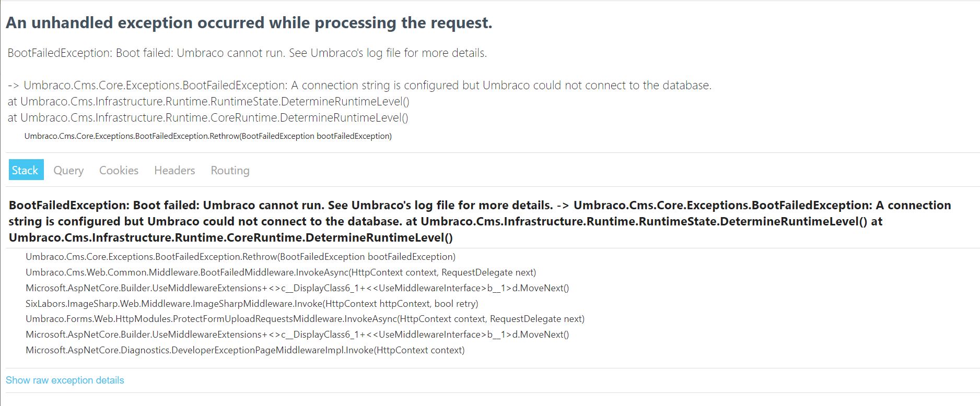The height and width of the screenshot is (406, 980).
Task: Switch to the Stack tab
Action: tap(26, 170)
